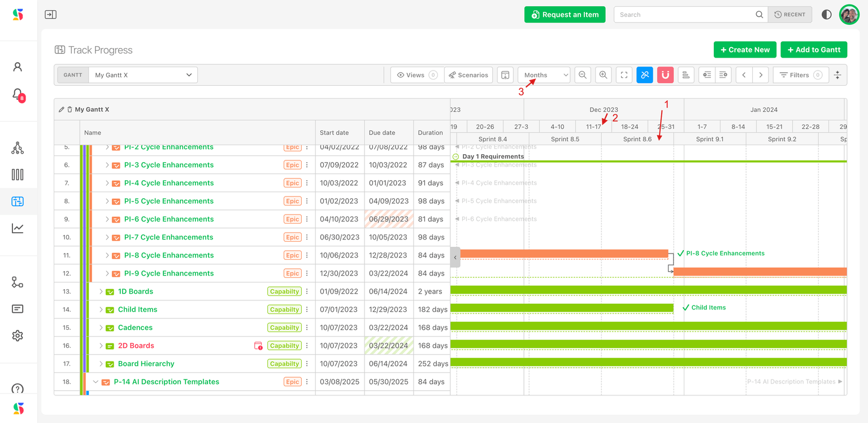Open the settings gear in sidebar

(18, 335)
